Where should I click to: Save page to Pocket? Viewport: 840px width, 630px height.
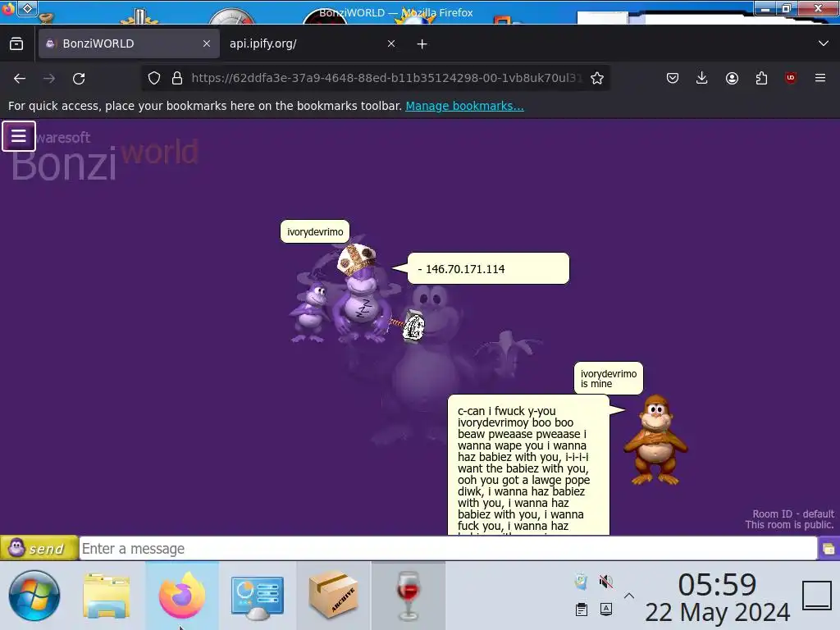[x=673, y=78]
